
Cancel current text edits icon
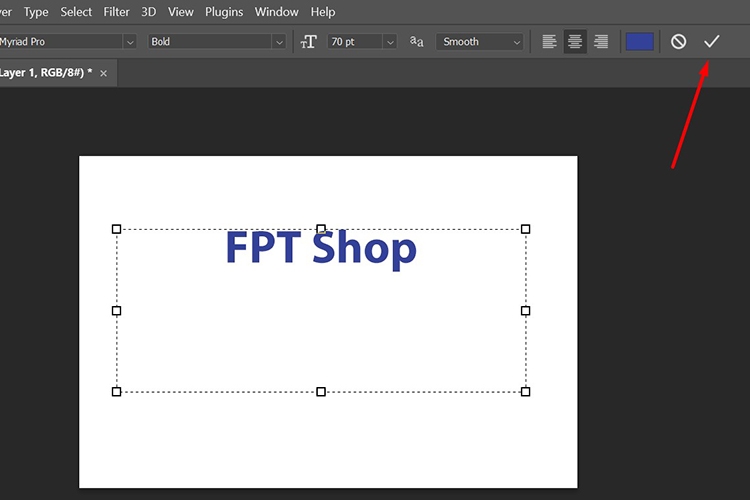(x=678, y=42)
